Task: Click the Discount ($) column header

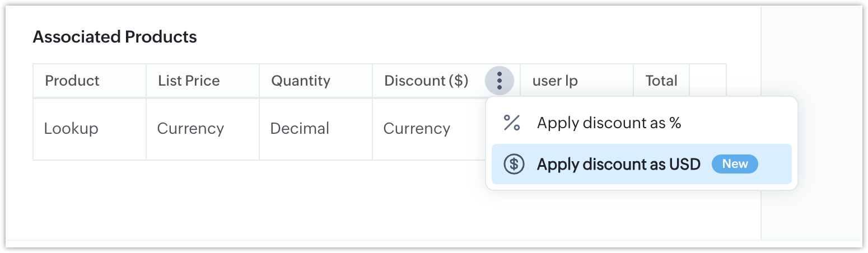Action: [426, 81]
